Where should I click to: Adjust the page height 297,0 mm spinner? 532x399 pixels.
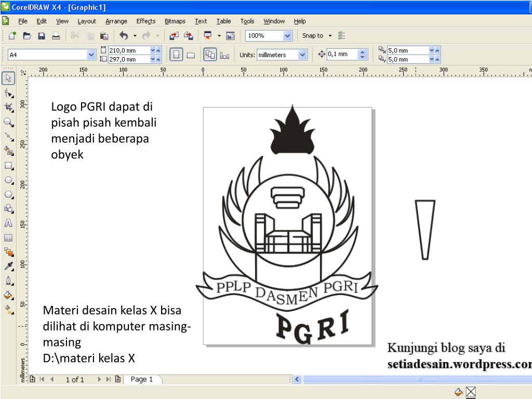(155, 59)
